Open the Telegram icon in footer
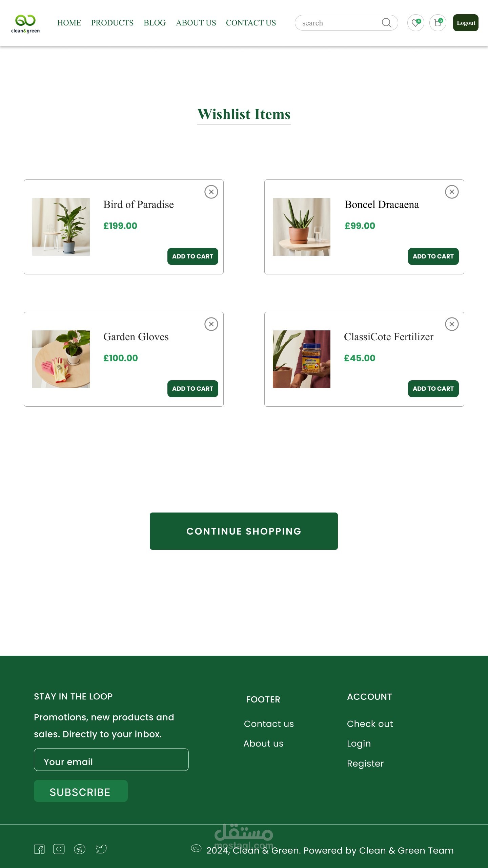This screenshot has width=488, height=868. (x=80, y=849)
